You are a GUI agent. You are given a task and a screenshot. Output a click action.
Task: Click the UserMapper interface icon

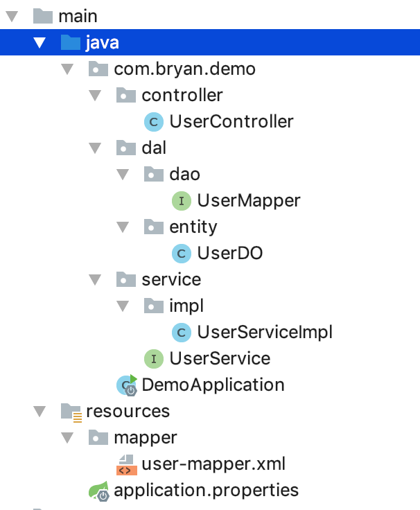181,201
